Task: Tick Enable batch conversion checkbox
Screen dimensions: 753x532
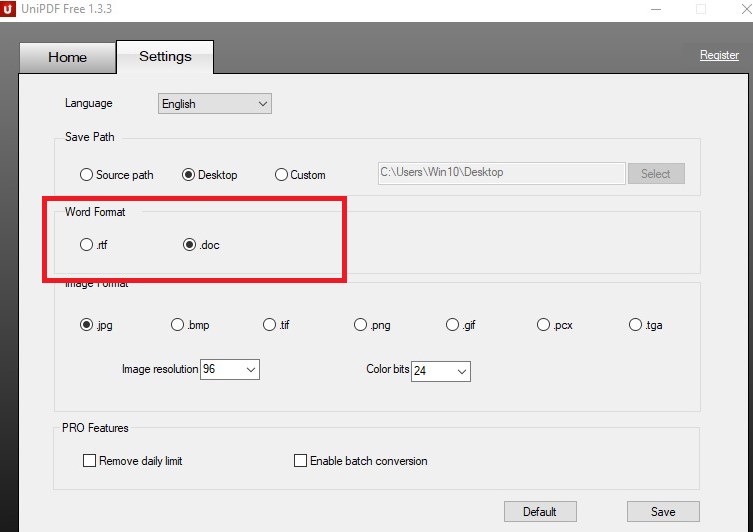Action: point(361,461)
